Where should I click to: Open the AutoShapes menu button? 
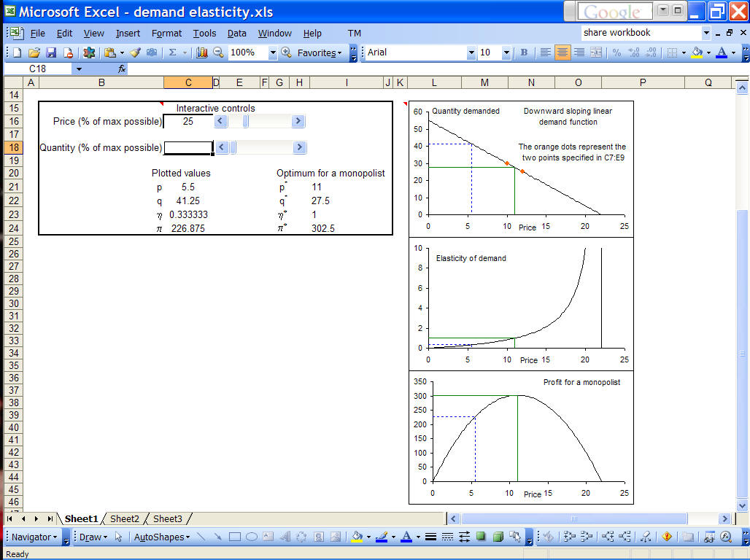[161, 537]
